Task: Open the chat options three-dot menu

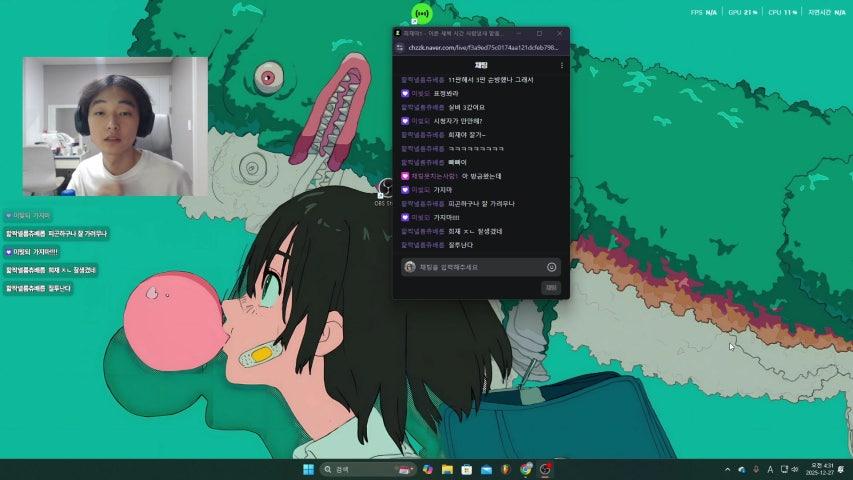Action: pos(561,65)
